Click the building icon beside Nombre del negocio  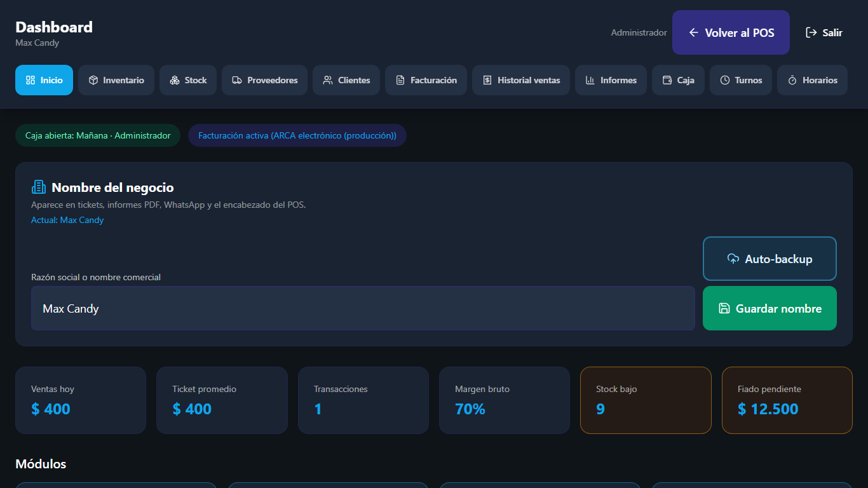point(39,187)
